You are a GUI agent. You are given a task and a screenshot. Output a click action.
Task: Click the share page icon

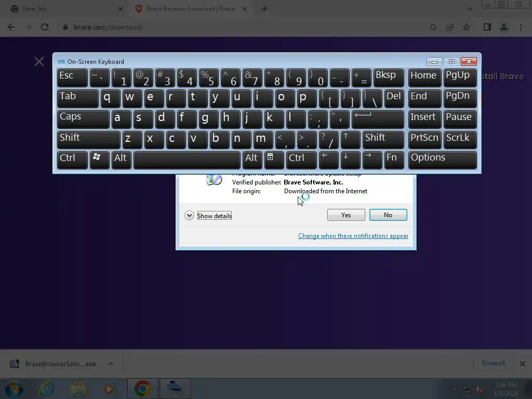[x=450, y=27]
